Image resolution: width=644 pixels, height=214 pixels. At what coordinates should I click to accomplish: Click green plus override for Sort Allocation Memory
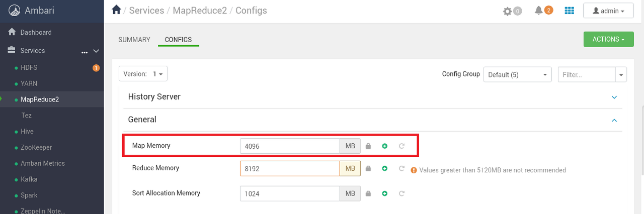384,193
